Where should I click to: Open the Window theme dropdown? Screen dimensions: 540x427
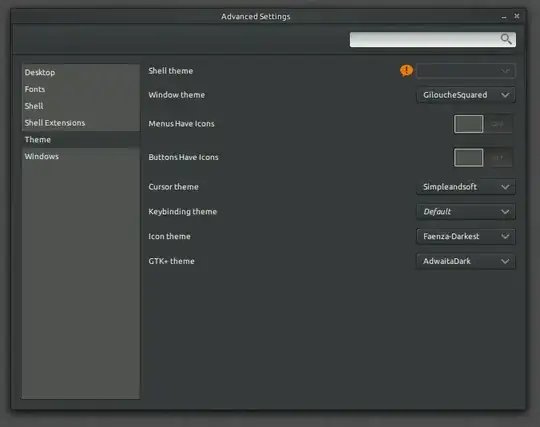466,95
